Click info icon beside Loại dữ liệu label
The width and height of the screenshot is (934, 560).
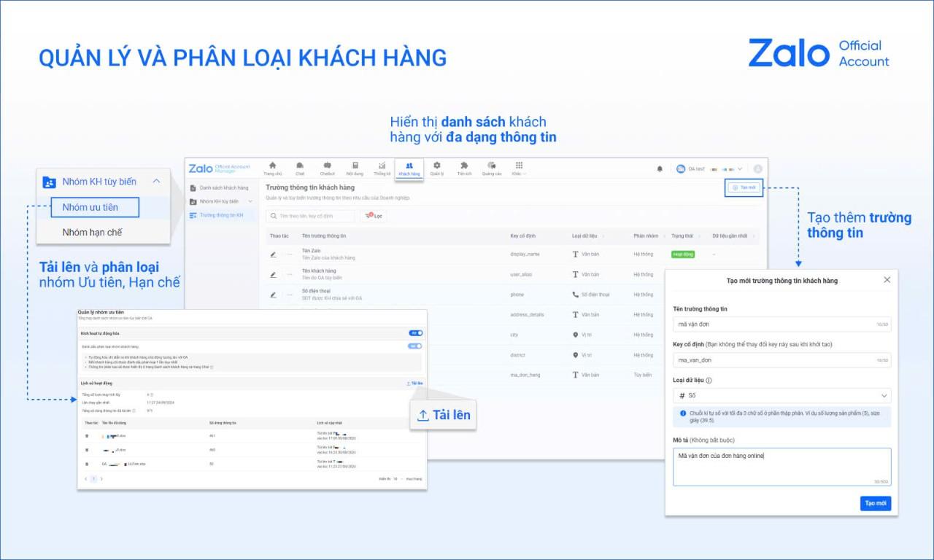[x=709, y=380]
